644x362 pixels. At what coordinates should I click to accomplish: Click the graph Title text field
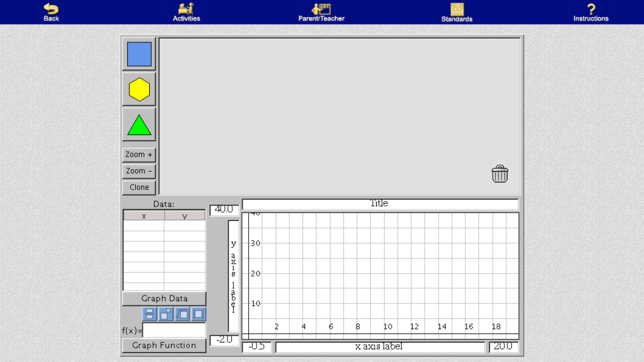click(x=380, y=203)
